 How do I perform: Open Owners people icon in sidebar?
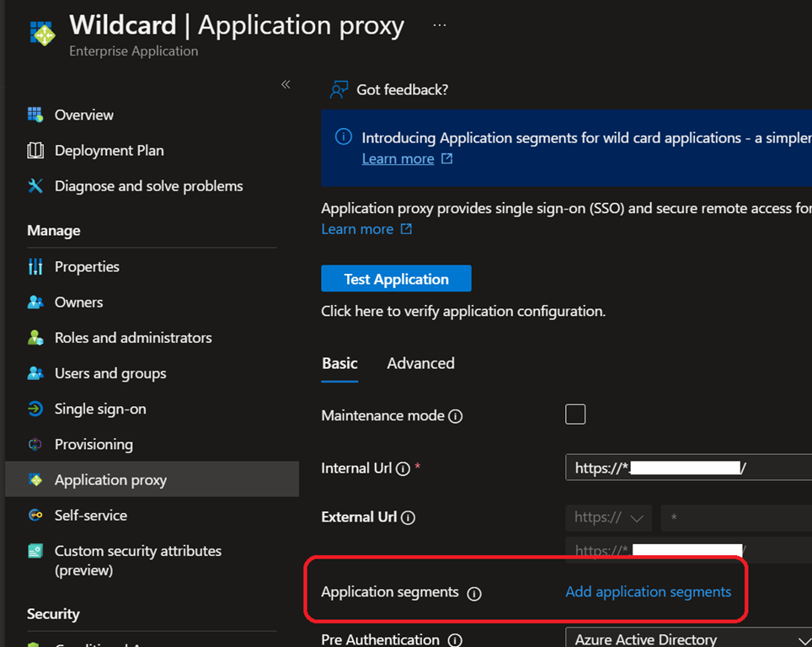pos(35,302)
